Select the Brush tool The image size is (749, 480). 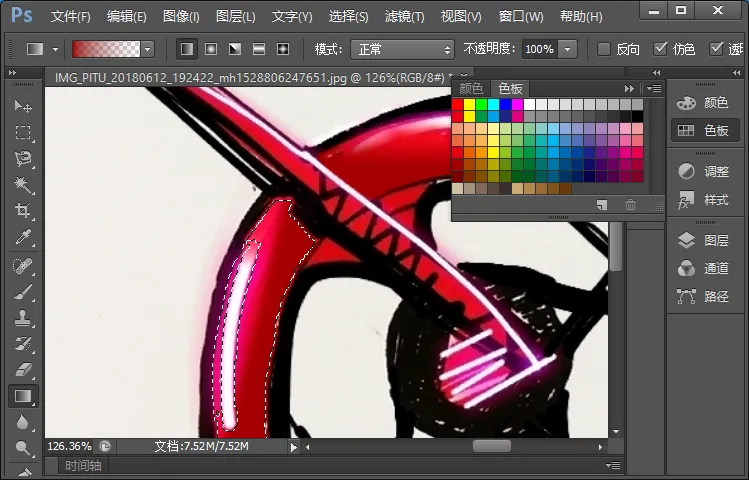pos(22,292)
